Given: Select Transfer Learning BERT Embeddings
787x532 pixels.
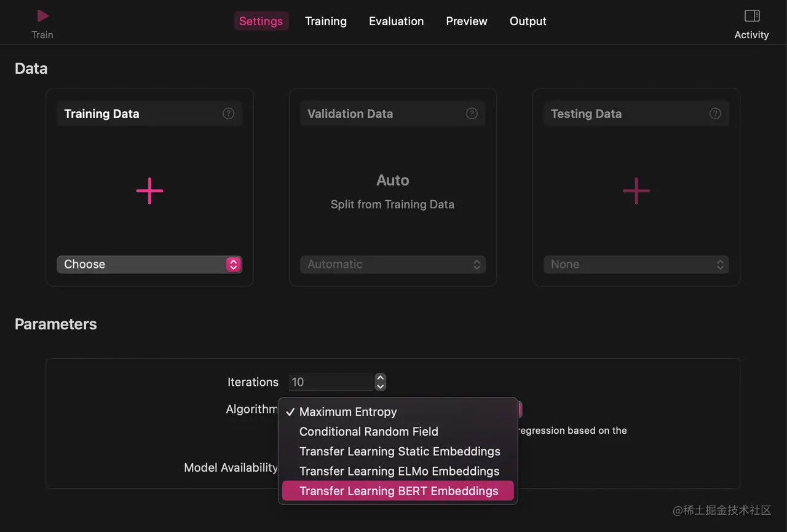Looking at the screenshot, I should tap(398, 491).
